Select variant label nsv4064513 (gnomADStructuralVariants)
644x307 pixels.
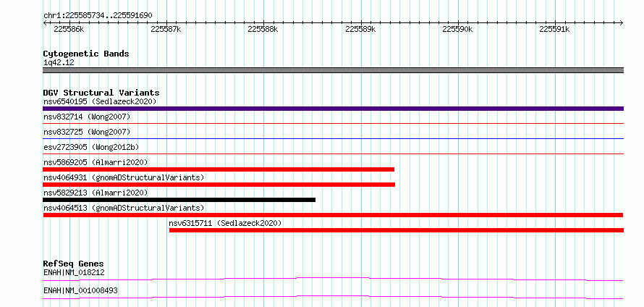point(124,208)
